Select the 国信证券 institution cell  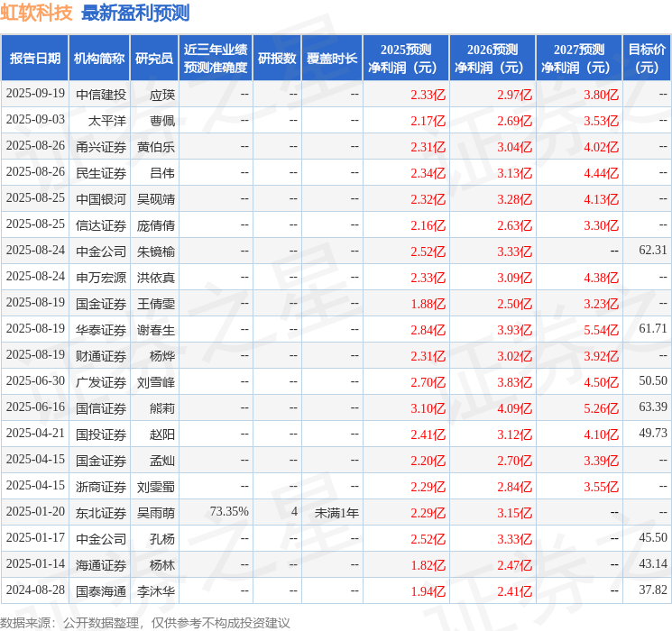tap(101, 408)
